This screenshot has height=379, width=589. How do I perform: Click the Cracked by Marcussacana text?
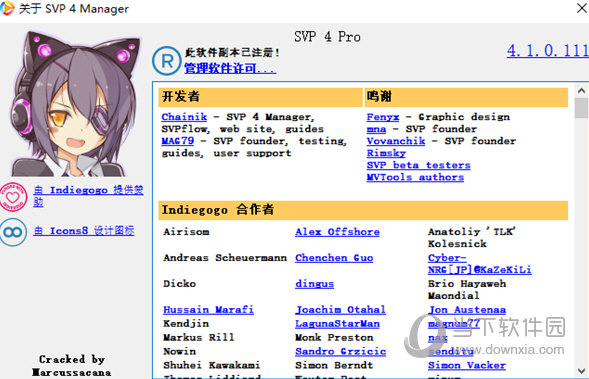[x=71, y=366]
